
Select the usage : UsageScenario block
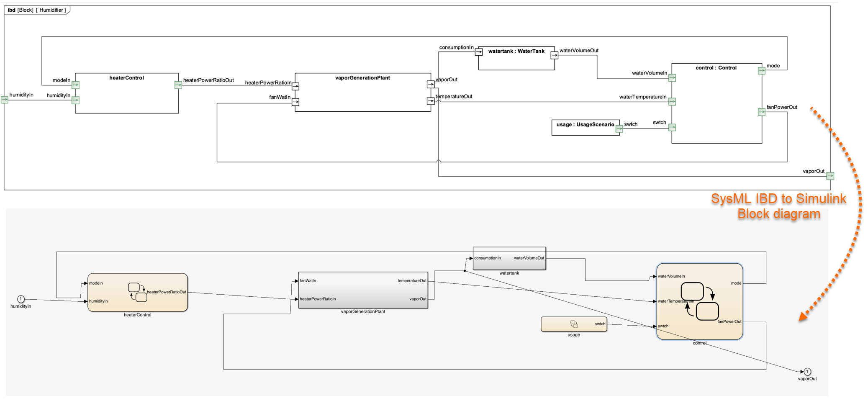coord(586,128)
